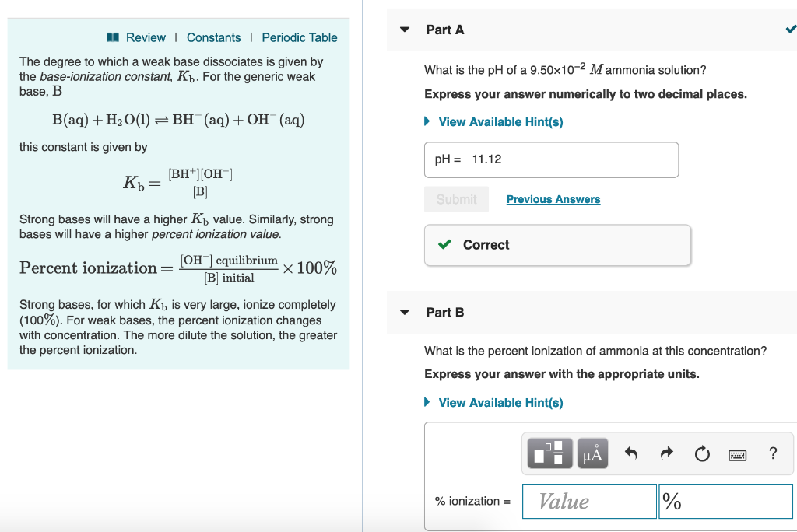Select the µÅ units insertion icon

592,453
